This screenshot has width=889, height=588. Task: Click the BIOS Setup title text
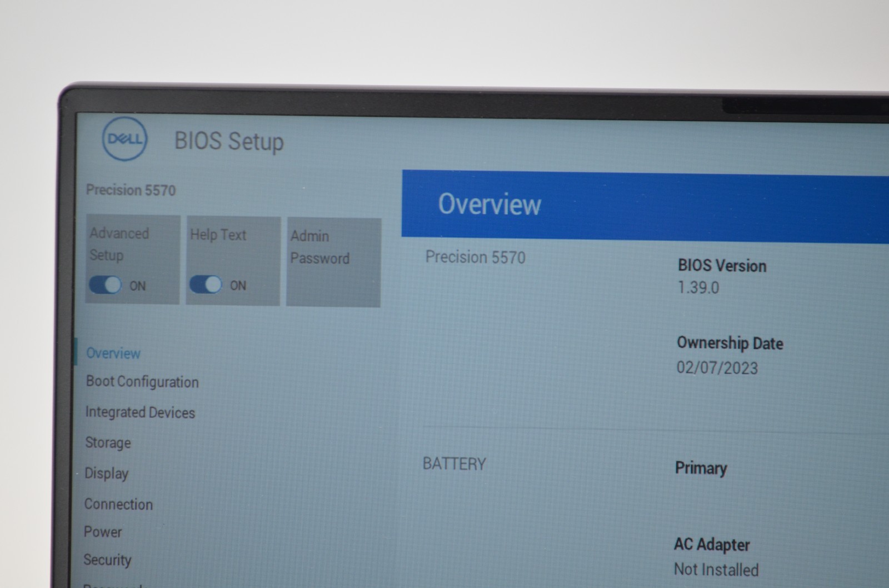[229, 141]
